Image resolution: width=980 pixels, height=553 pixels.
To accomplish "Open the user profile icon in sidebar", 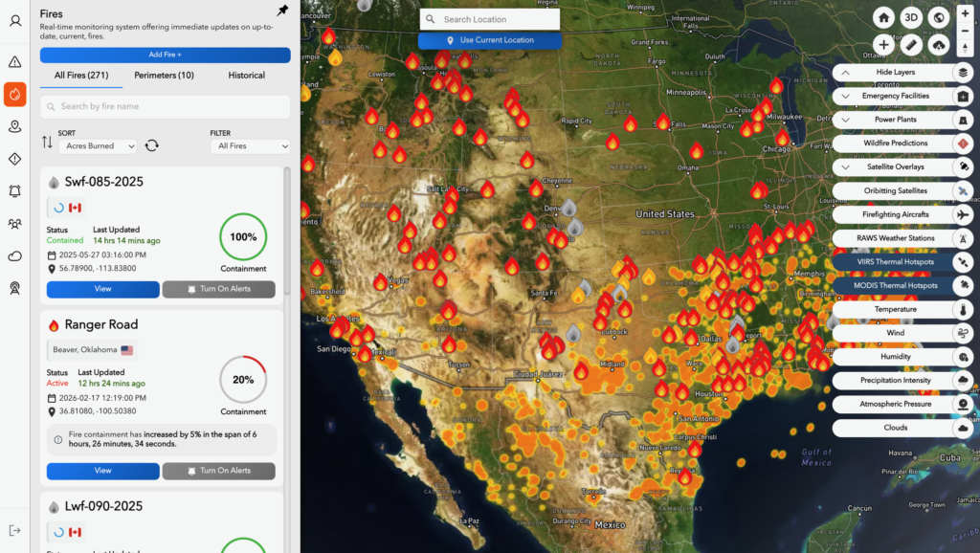I will pyautogui.click(x=15, y=21).
